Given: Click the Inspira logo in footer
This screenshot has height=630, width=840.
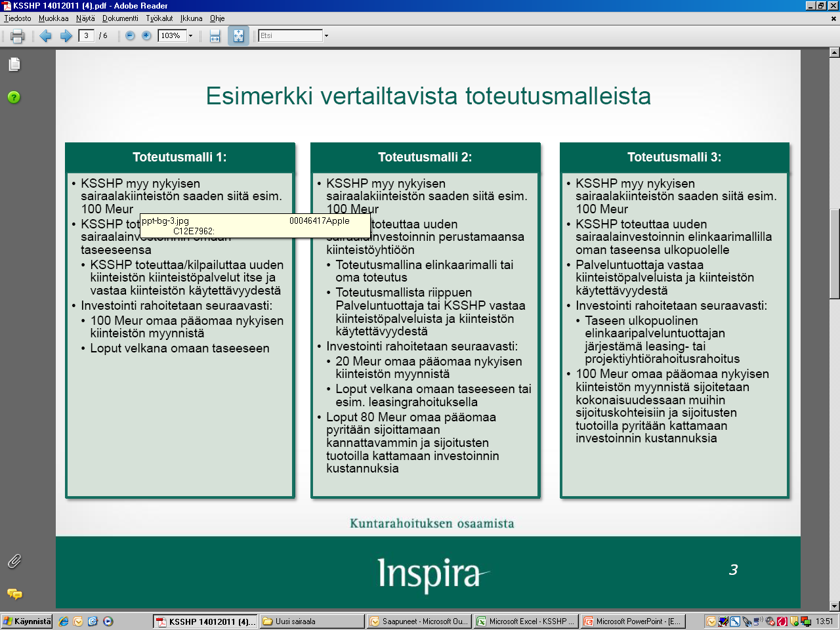Looking at the screenshot, I should [433, 575].
